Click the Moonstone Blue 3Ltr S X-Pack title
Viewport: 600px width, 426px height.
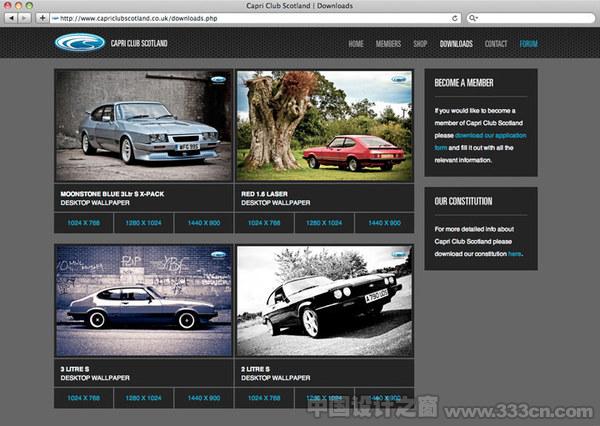point(112,194)
